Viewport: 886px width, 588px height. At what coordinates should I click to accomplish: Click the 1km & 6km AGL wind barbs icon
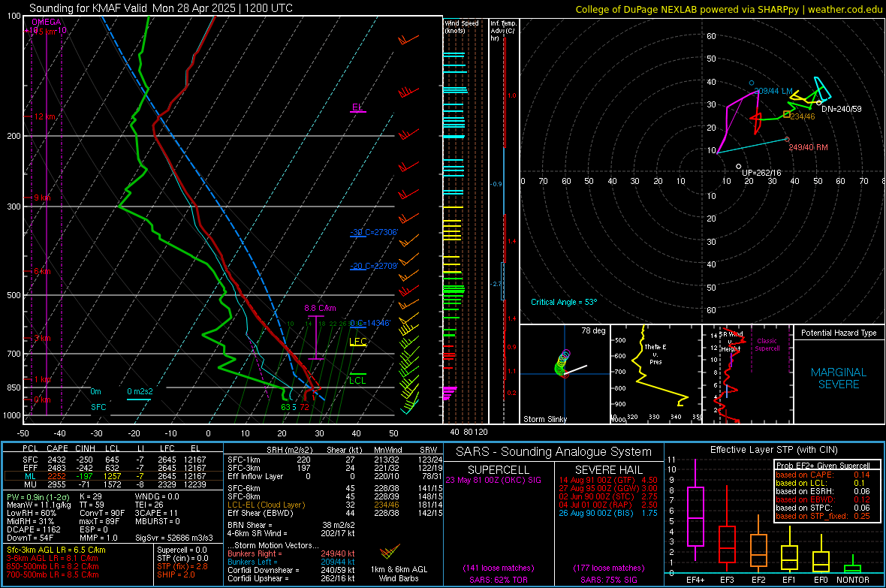pyautogui.click(x=390, y=551)
